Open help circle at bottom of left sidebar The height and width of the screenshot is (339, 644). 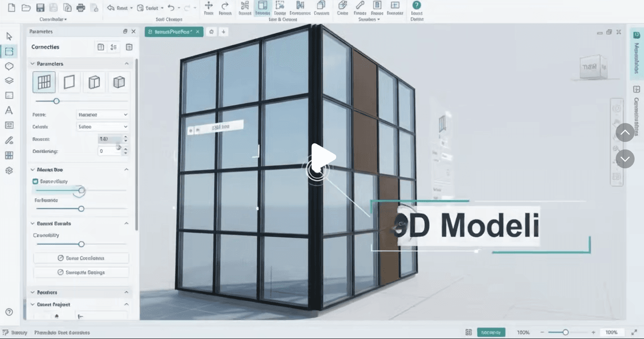[9, 312]
